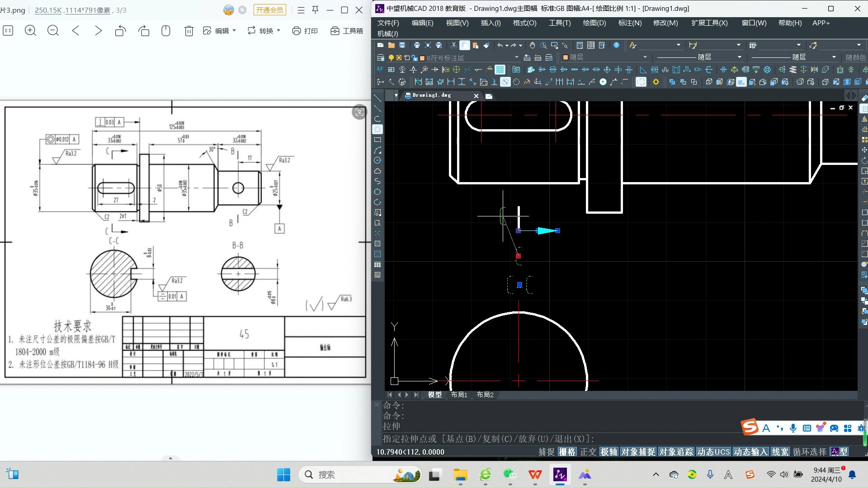The image size is (868, 488).
Task: Toggle 正交 ortho mode
Action: tap(588, 451)
